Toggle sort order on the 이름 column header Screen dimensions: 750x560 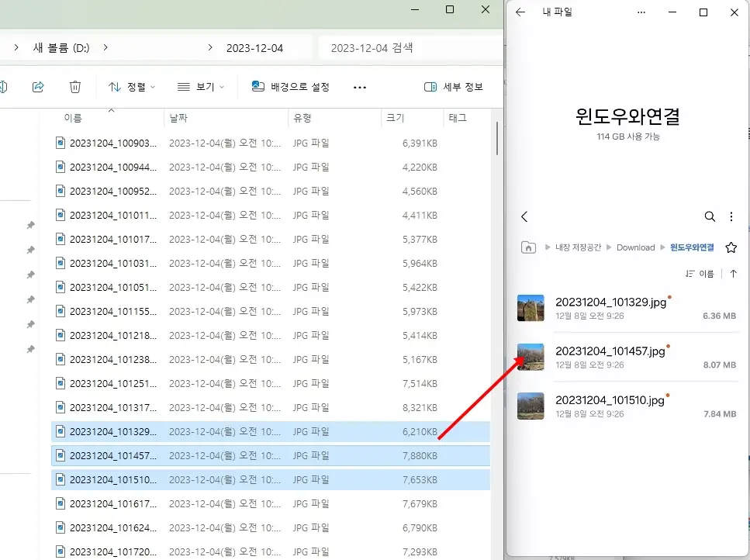point(71,119)
